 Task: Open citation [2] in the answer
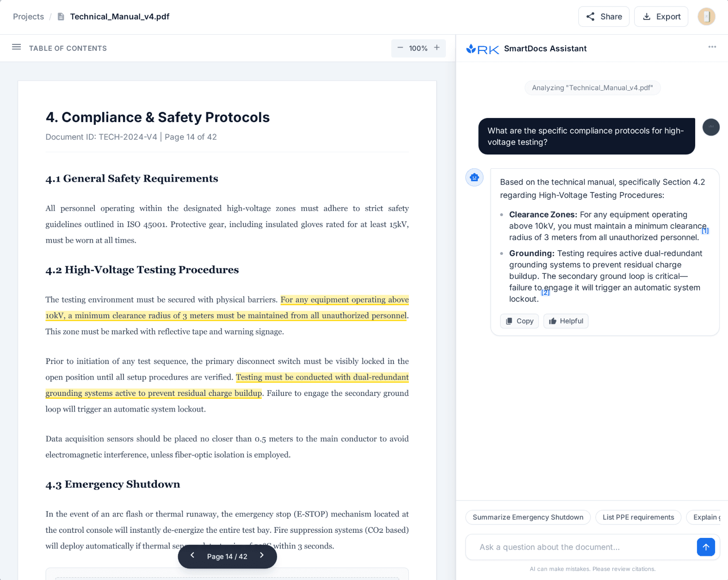(x=545, y=292)
